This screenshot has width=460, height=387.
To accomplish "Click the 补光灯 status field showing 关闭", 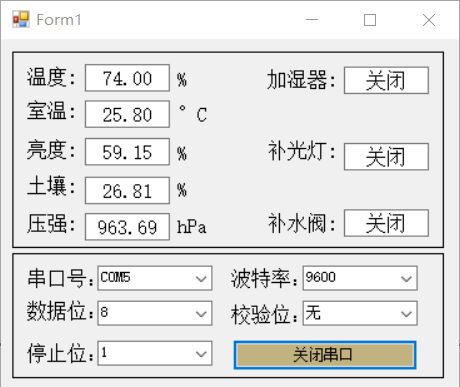I will 386,157.
